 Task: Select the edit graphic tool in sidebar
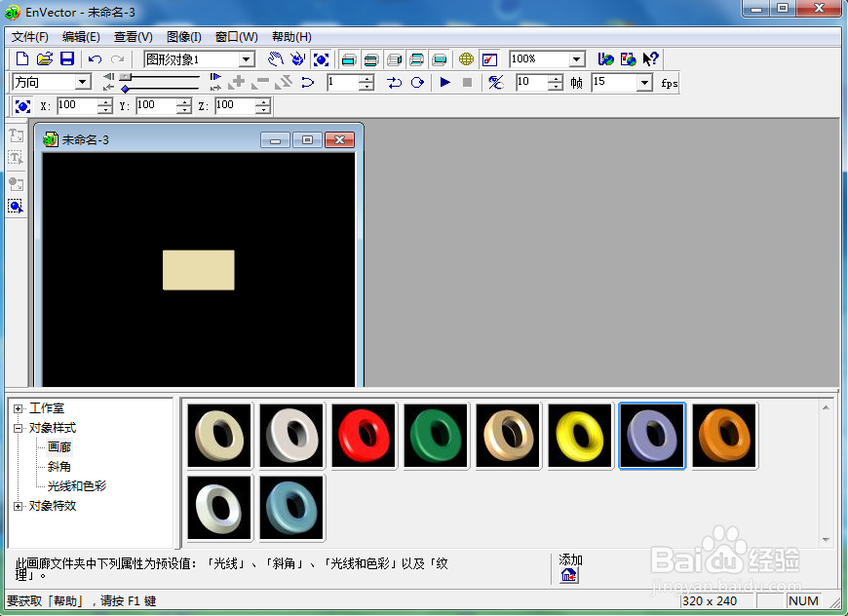click(x=16, y=206)
